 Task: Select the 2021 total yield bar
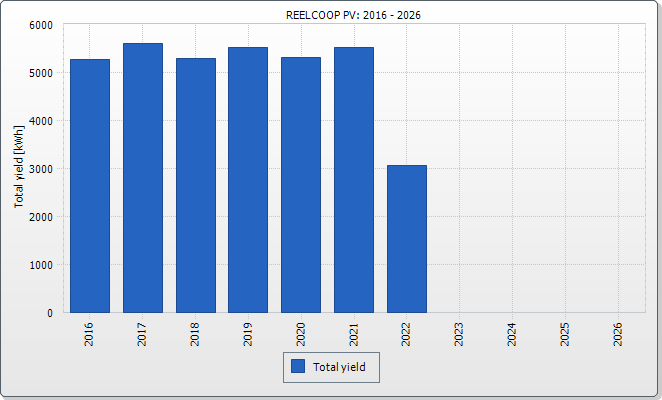coord(354,180)
